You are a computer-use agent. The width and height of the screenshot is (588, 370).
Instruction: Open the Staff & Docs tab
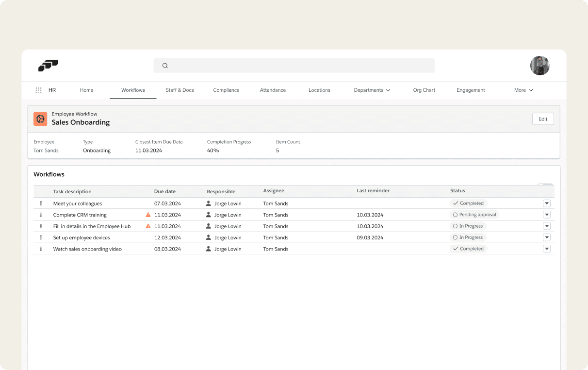coord(180,90)
